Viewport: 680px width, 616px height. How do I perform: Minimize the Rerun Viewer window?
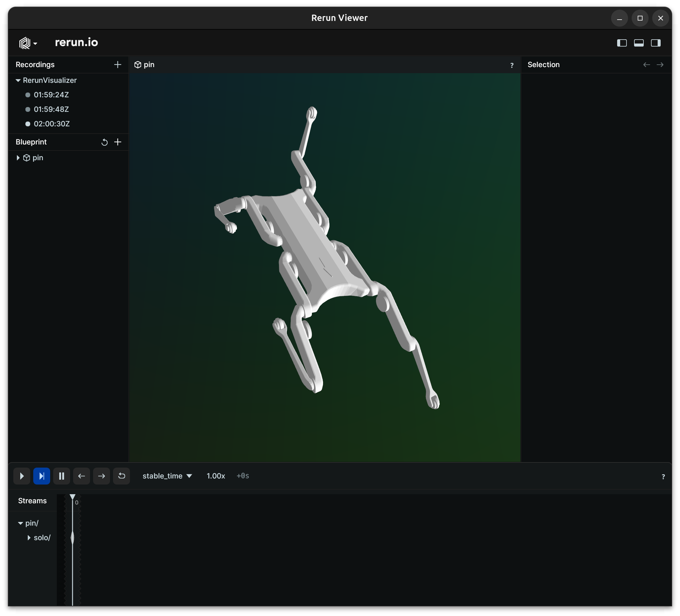619,18
